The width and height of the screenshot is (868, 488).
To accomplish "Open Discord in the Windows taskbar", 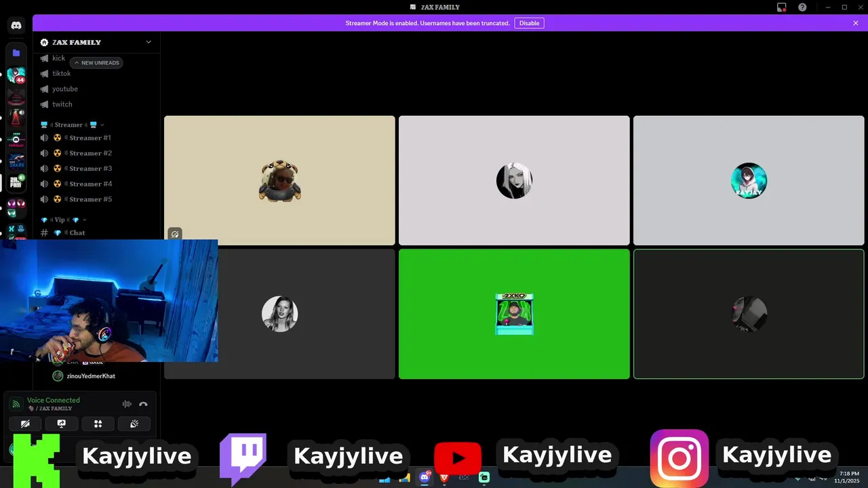I will point(425,478).
